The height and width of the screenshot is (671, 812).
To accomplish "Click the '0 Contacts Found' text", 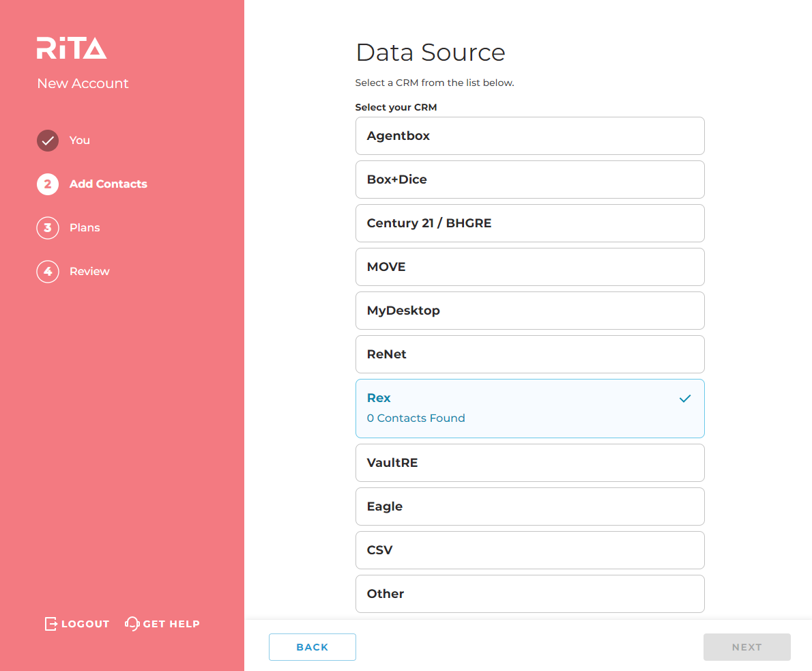I will pos(416,418).
